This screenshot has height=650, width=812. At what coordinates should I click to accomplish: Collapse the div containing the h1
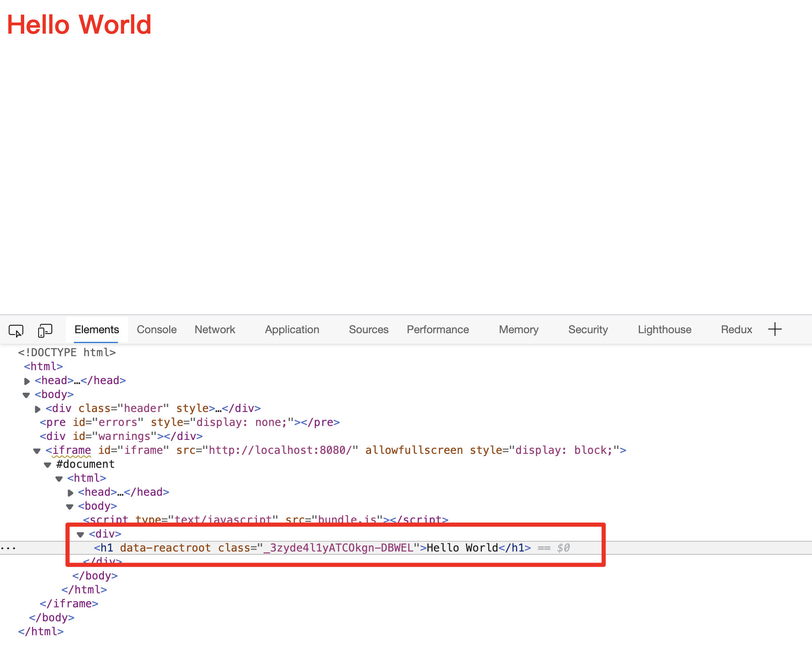pyautogui.click(x=80, y=535)
